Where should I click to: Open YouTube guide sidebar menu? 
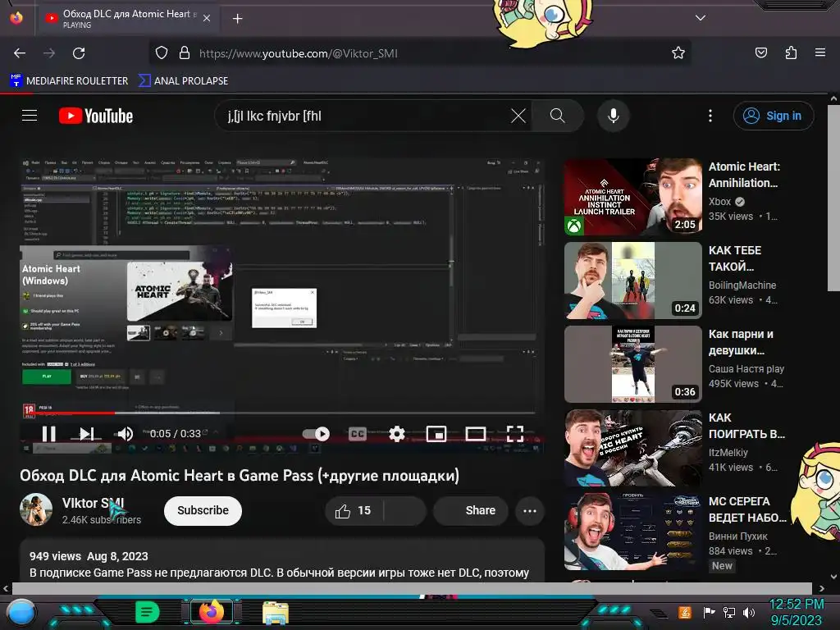coord(30,116)
